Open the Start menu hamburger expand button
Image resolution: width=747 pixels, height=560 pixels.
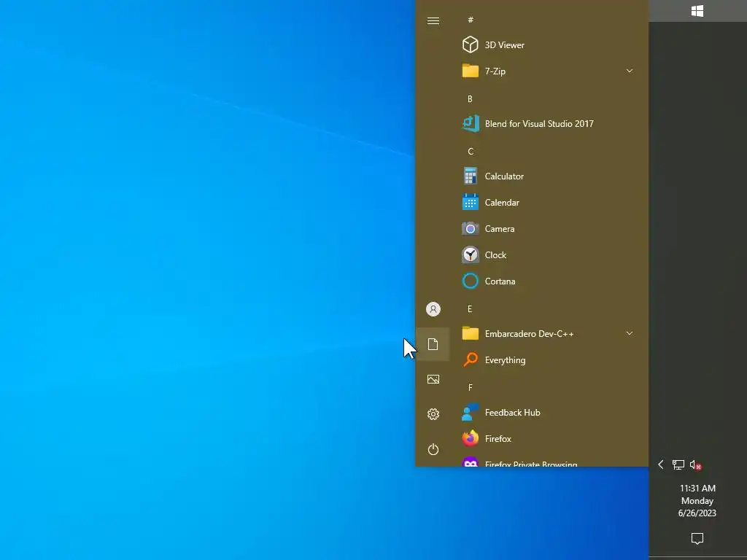(x=433, y=21)
